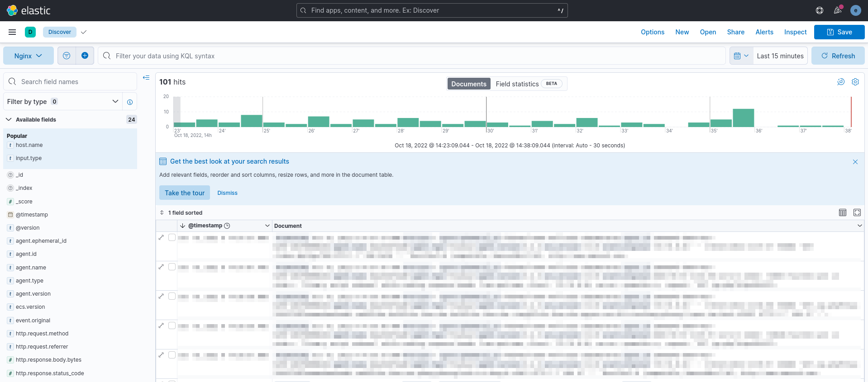Open the newsfeed notifications icon
The height and width of the screenshot is (382, 868).
(838, 10)
